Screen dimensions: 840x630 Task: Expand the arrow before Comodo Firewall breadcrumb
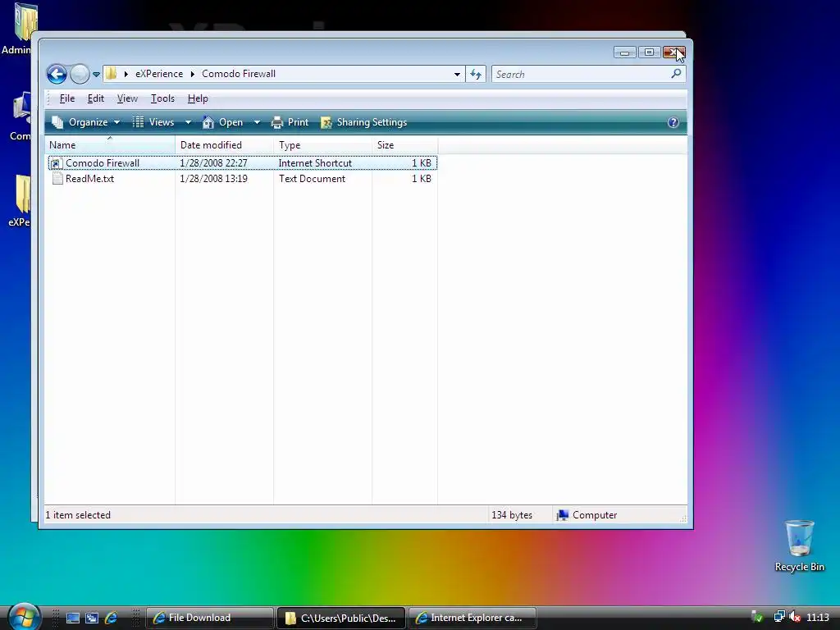tap(192, 74)
